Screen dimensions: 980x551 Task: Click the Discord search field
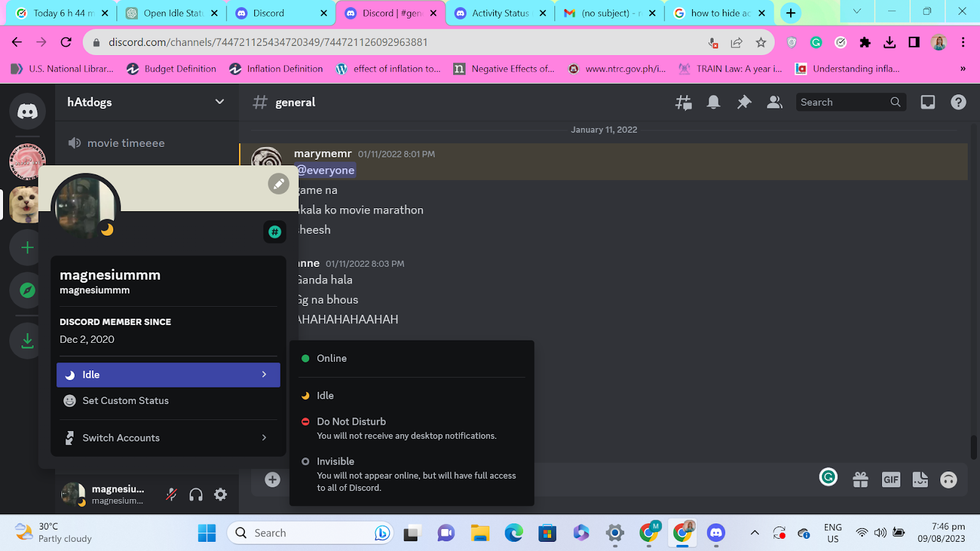click(850, 102)
